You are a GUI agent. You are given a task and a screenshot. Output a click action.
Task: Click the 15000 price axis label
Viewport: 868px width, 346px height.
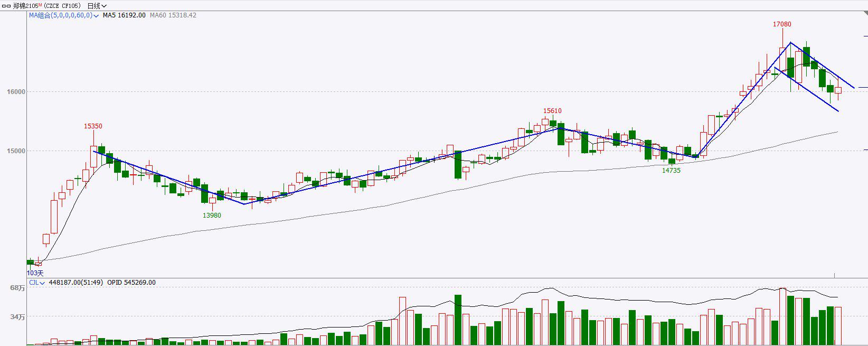coord(16,151)
